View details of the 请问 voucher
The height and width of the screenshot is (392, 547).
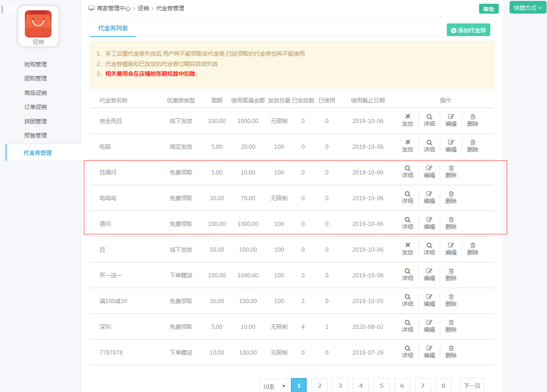[x=407, y=223]
